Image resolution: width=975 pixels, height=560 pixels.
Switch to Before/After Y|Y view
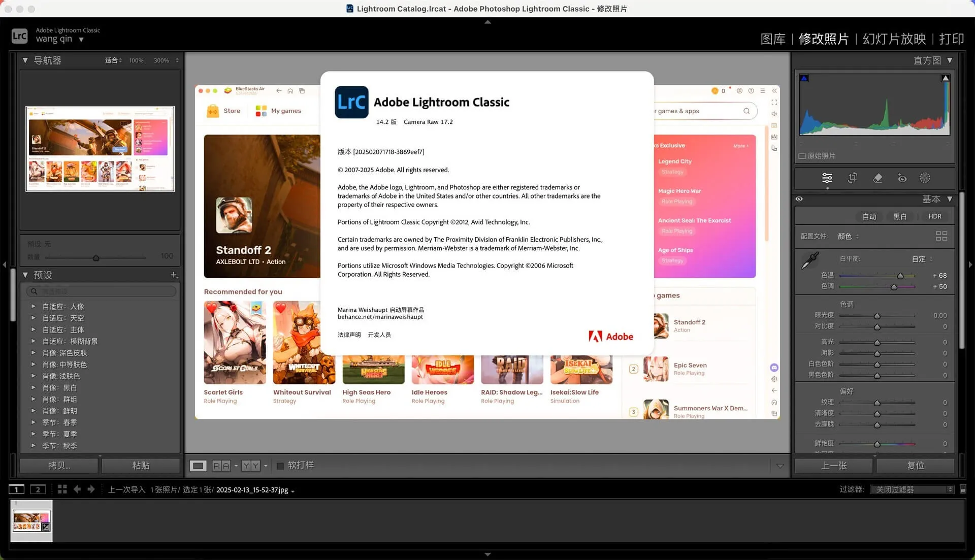[x=251, y=466]
